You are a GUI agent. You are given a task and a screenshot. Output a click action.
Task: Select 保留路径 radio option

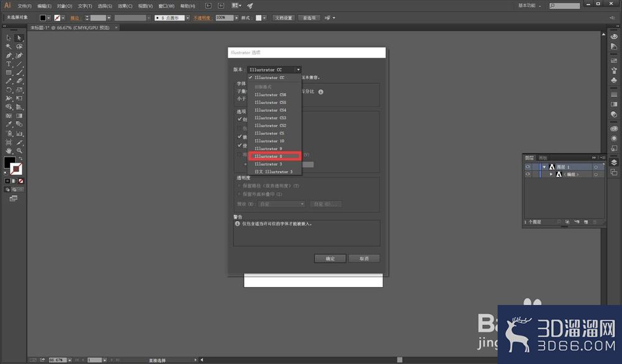click(x=239, y=186)
